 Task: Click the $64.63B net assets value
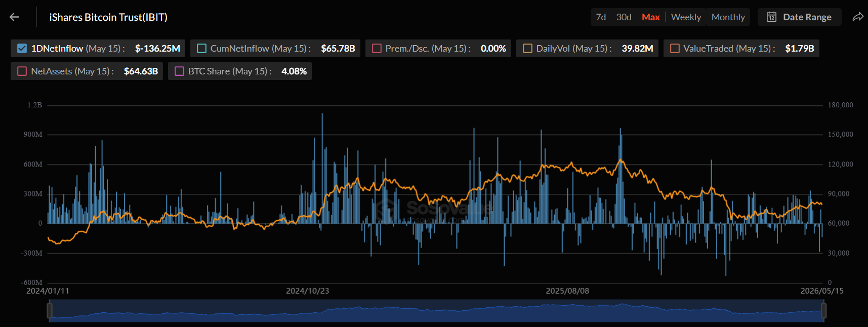(141, 71)
